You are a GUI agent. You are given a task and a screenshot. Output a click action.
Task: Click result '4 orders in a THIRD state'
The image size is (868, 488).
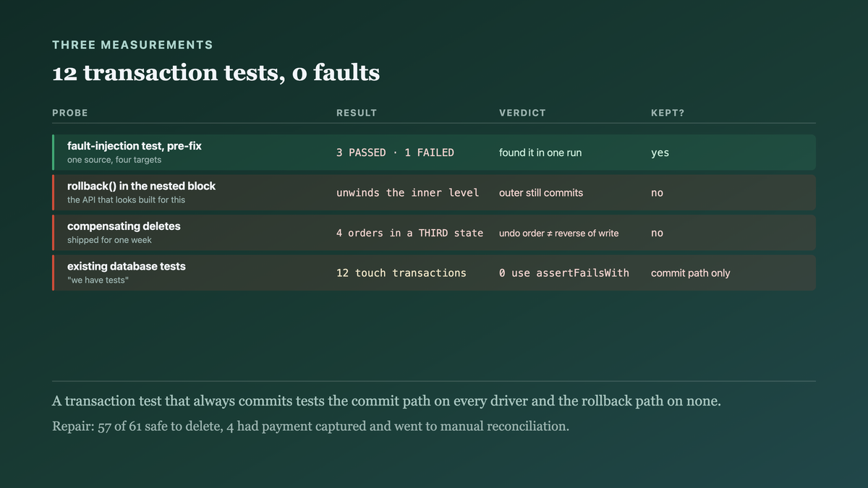410,233
